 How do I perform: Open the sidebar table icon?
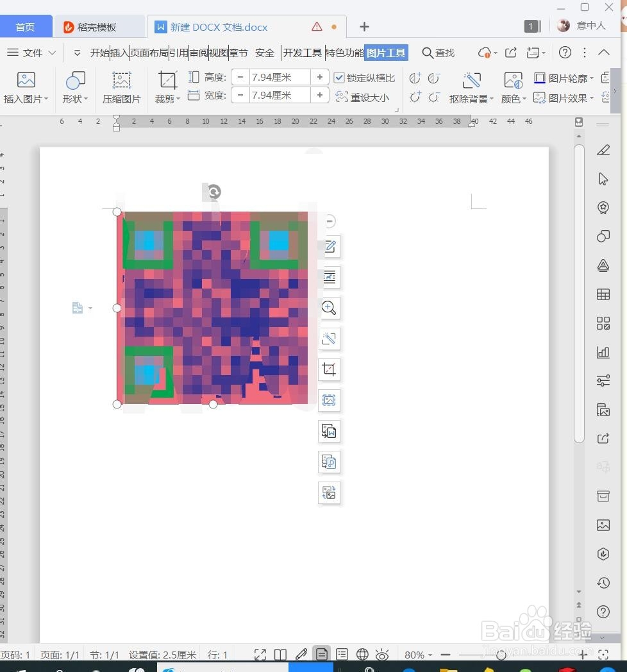(x=603, y=294)
